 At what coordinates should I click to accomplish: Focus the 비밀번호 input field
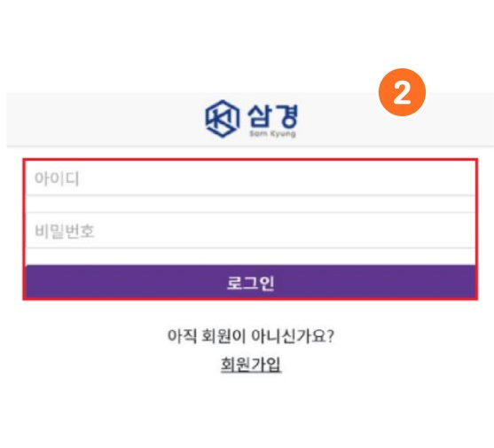pyautogui.click(x=250, y=231)
